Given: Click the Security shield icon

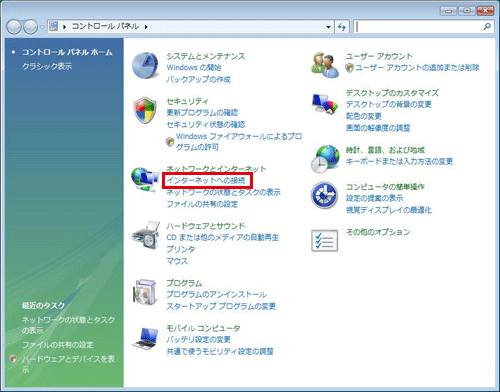Looking at the screenshot, I should tap(145, 110).
